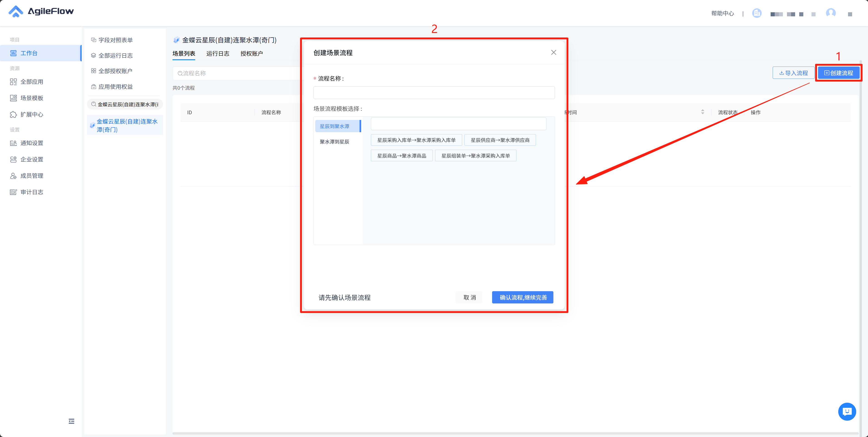Collapse the sidebar with the bottom menu icon
Image resolution: width=868 pixels, height=437 pixels.
(72, 421)
